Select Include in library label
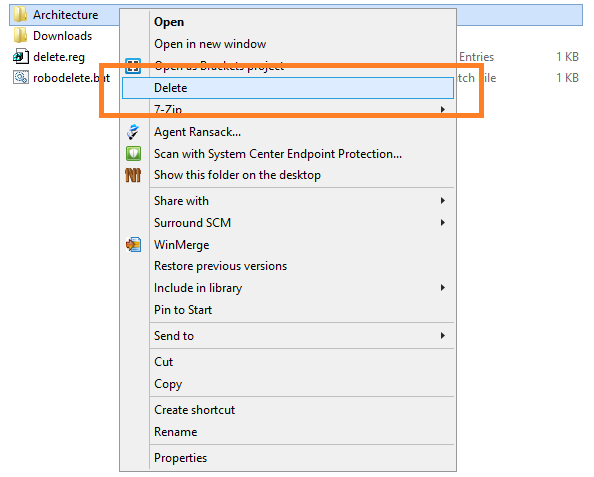Image resolution: width=594 pixels, height=477 pixels. tap(198, 288)
